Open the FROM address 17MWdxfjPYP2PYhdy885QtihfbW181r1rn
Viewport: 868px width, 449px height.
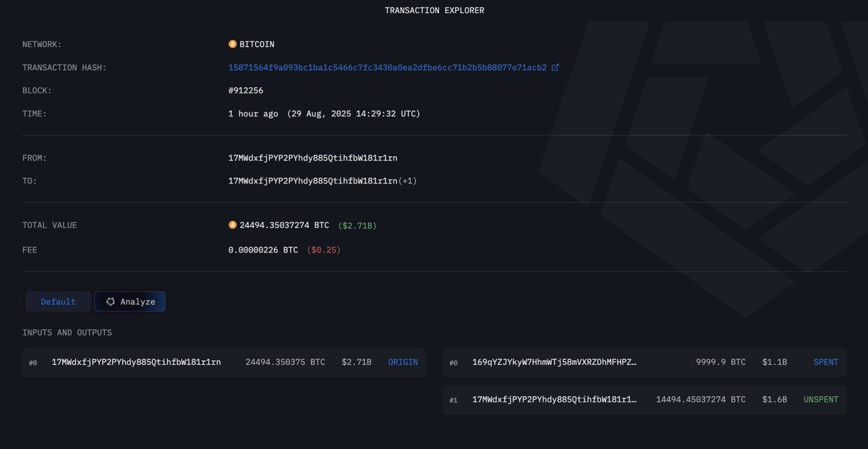coord(313,158)
